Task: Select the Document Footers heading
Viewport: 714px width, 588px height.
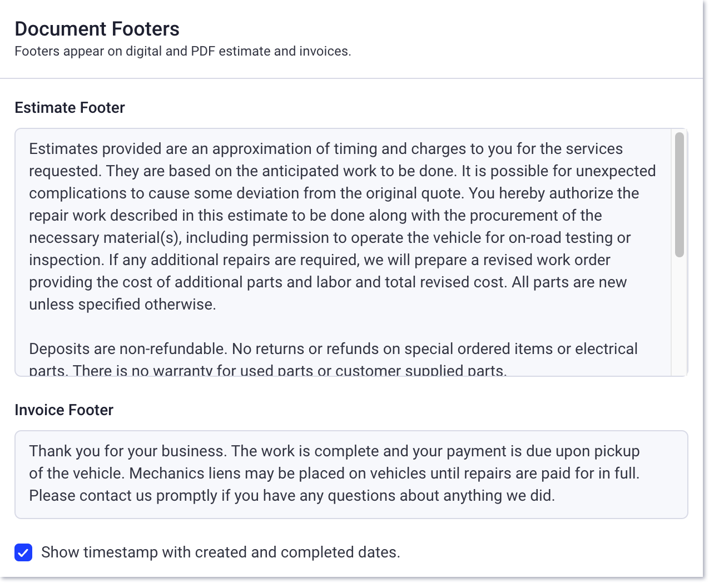Action: (97, 28)
